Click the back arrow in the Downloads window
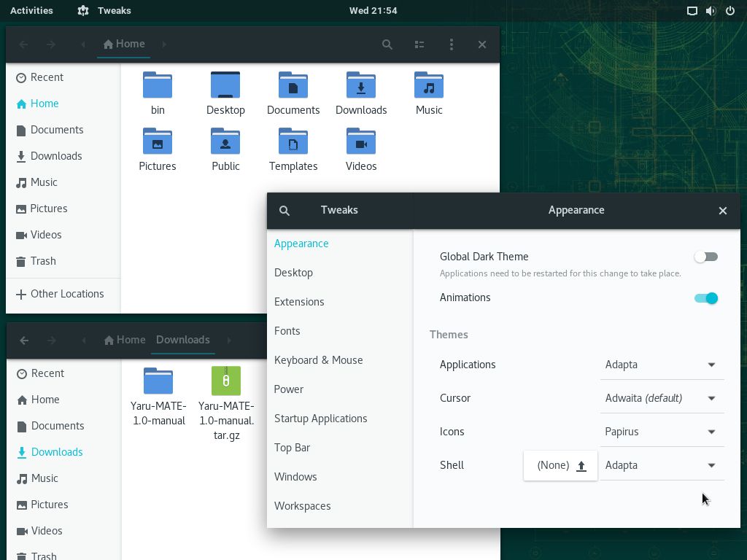747x560 pixels. 24,340
